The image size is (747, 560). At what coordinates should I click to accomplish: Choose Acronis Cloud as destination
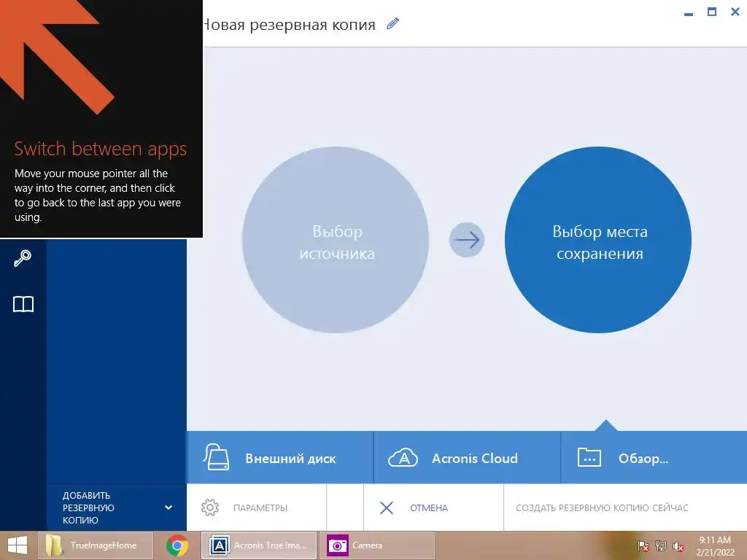(467, 458)
